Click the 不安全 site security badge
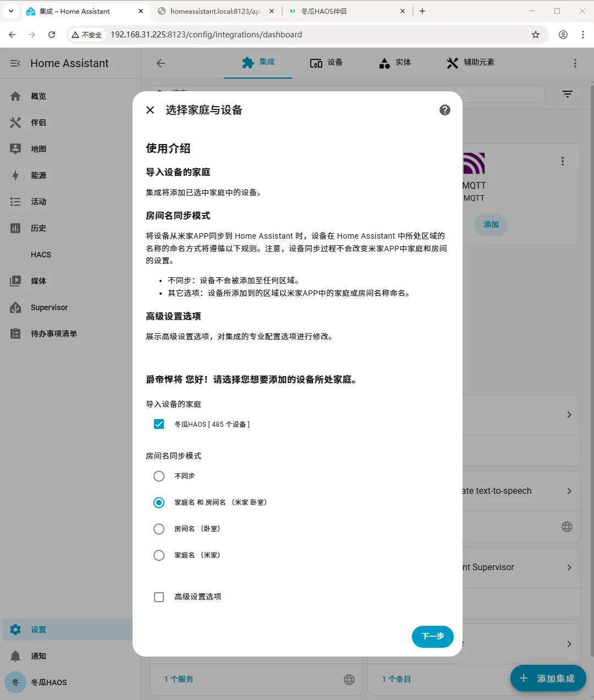 [x=87, y=35]
